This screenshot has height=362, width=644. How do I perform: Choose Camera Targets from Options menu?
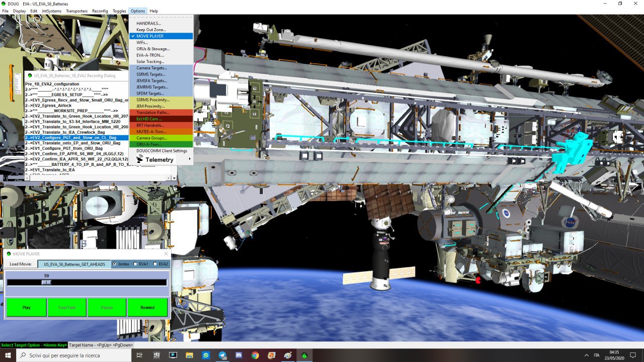coord(151,68)
